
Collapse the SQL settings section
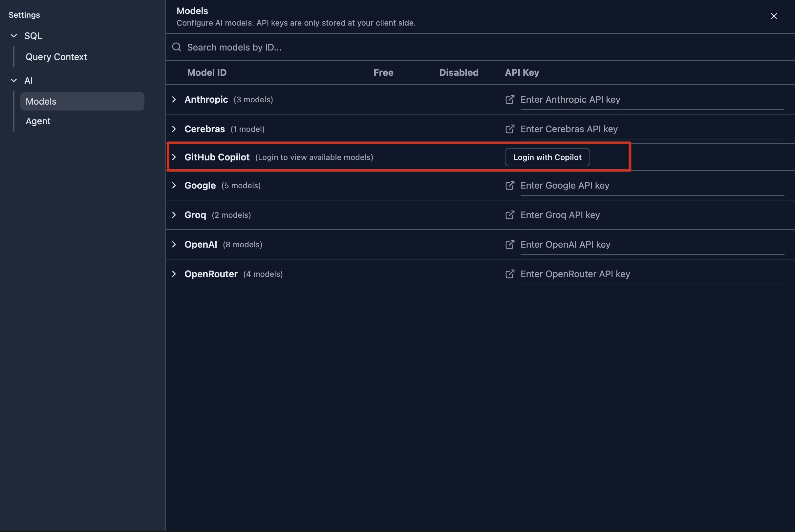click(14, 36)
